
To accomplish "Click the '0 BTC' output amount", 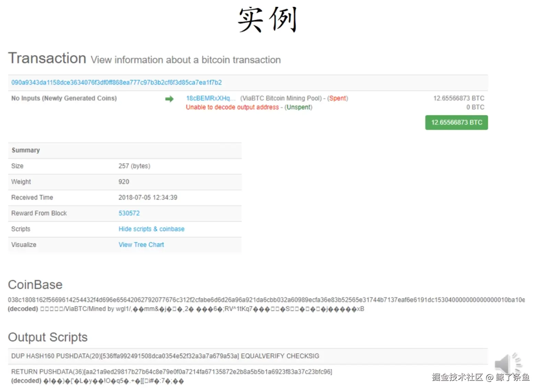I will [475, 107].
